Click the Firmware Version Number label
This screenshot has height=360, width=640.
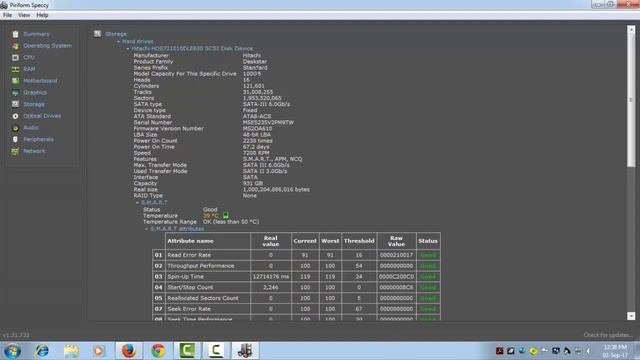tap(169, 129)
